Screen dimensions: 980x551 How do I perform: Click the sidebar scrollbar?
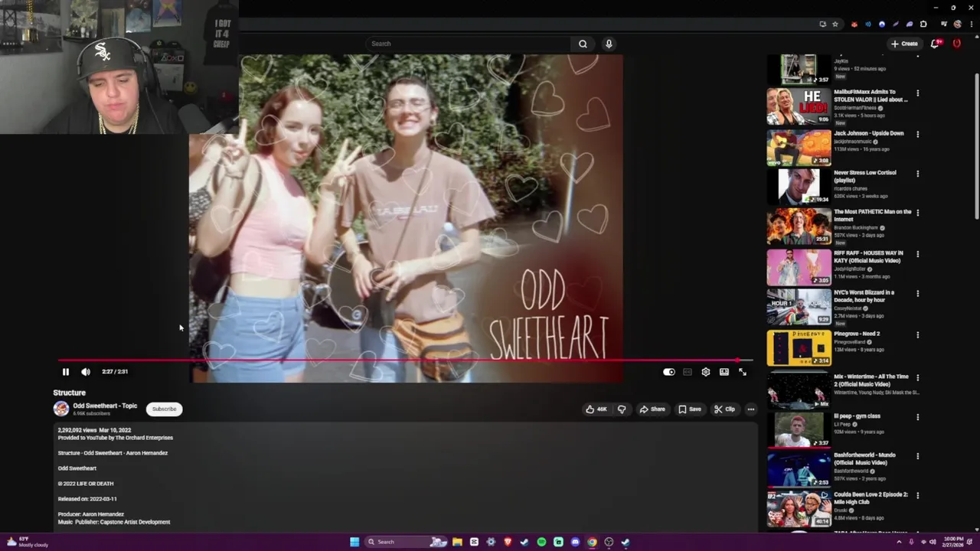[x=976, y=145]
